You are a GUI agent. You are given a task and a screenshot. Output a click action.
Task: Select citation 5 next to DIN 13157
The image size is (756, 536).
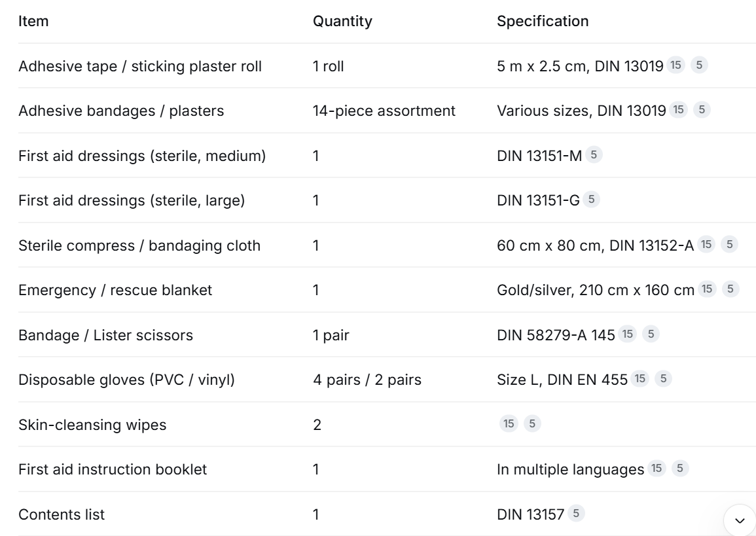coord(576,513)
